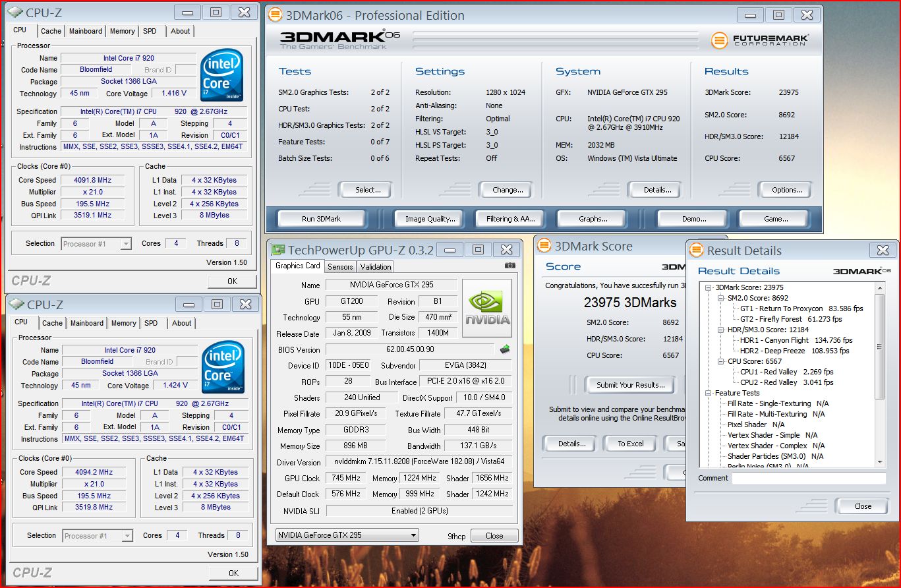
Task: Click the Game button
Action: (x=776, y=219)
